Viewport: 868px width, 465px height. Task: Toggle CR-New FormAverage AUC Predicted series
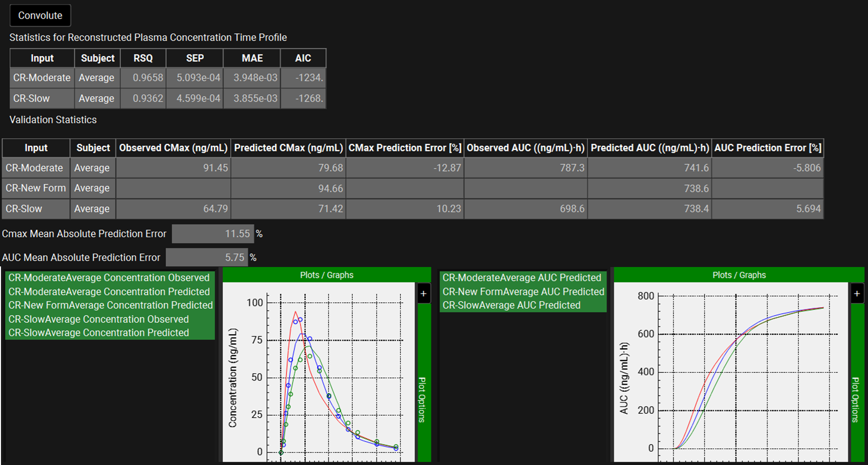(523, 292)
